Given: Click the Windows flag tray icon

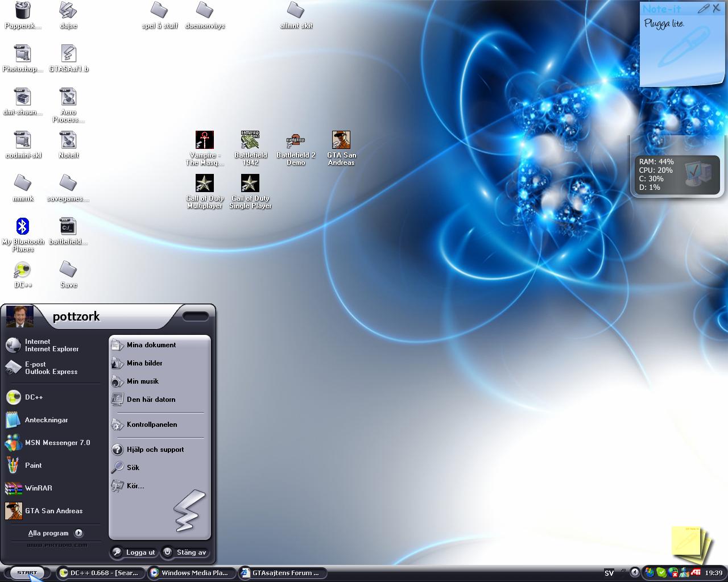Looking at the screenshot, I should click(x=650, y=572).
